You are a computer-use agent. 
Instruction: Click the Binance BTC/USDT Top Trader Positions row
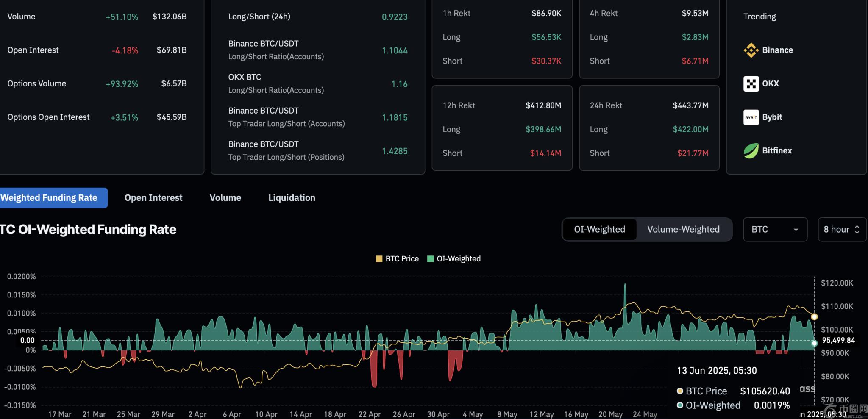click(318, 150)
